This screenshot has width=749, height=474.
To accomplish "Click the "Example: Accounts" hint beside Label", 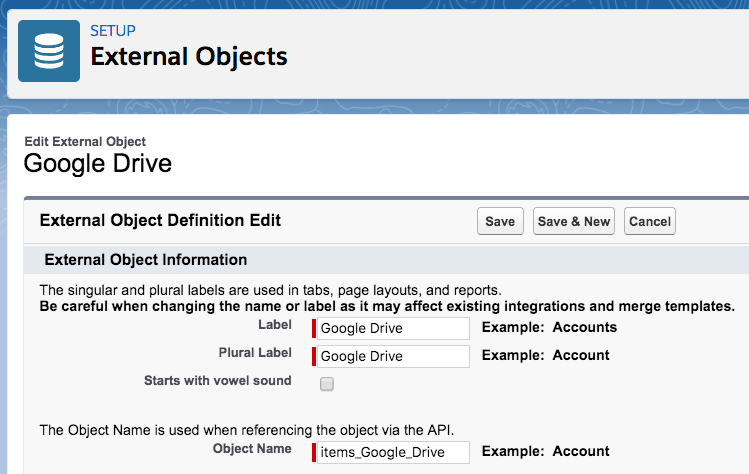I will click(549, 327).
